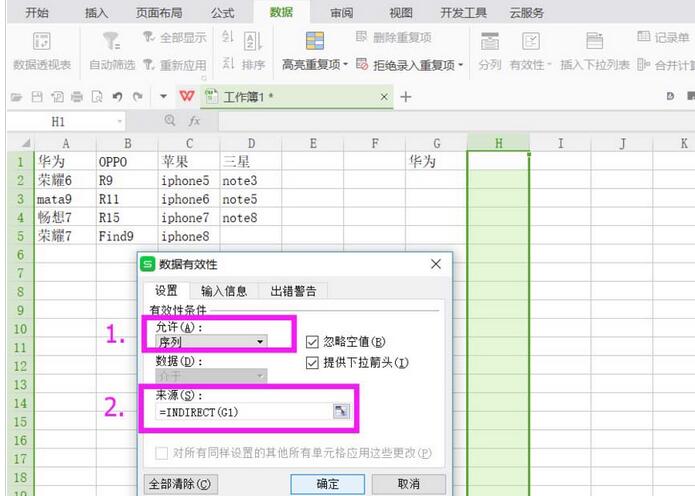This screenshot has width=695, height=496.
Task: Click 合并计算 consolidate tool
Action: point(666,65)
